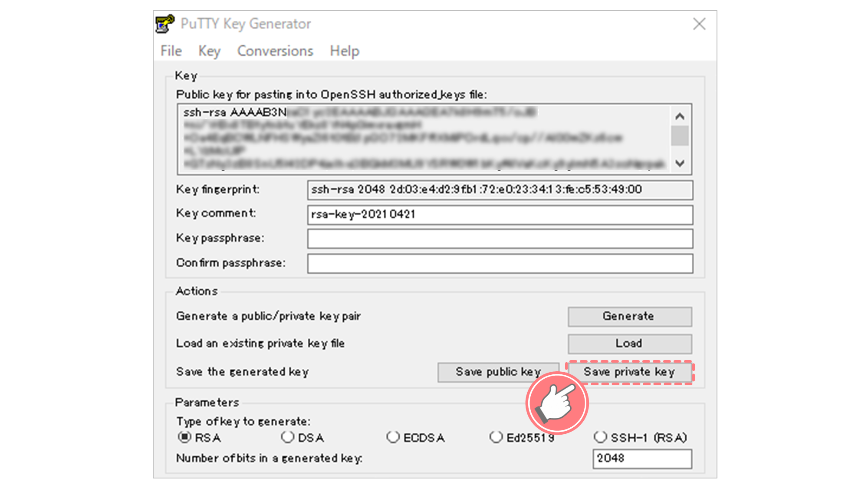Image resolution: width=868 pixels, height=488 pixels.
Task: Click Save private key
Action: click(x=630, y=372)
